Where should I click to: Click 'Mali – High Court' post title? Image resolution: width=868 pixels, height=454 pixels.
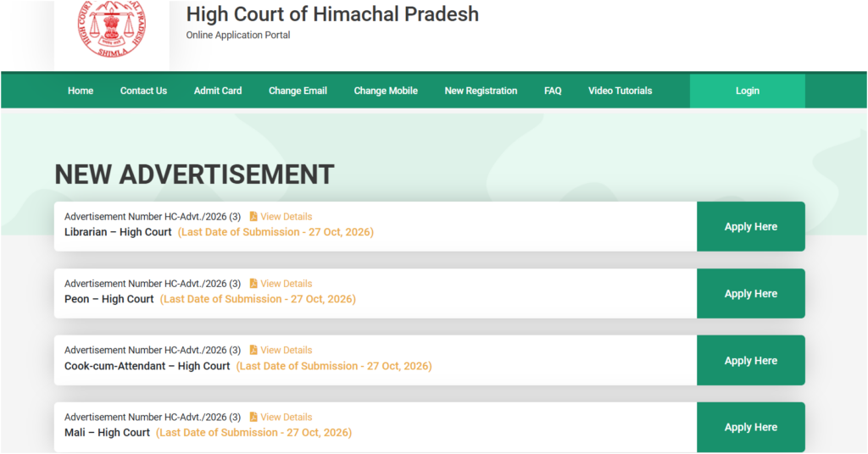(107, 433)
